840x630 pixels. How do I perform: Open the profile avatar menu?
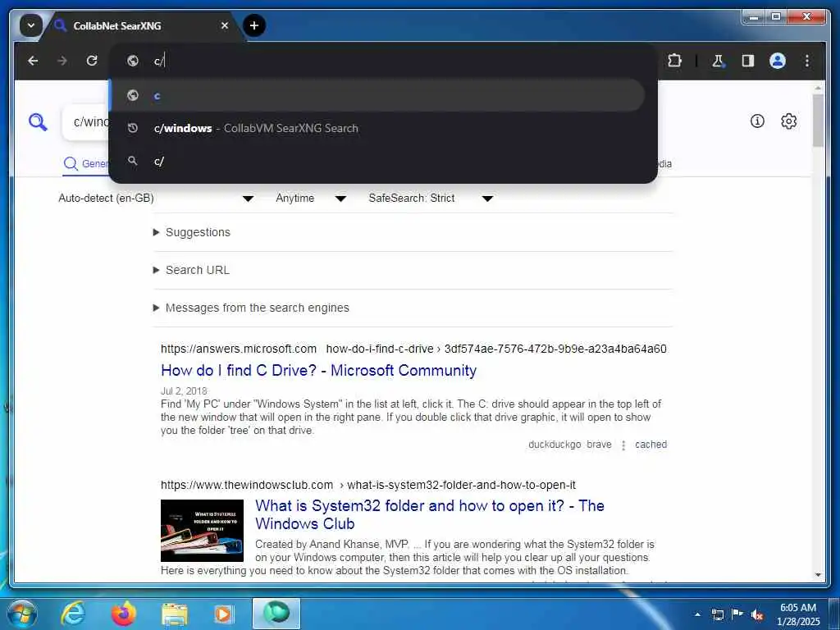[x=778, y=61]
